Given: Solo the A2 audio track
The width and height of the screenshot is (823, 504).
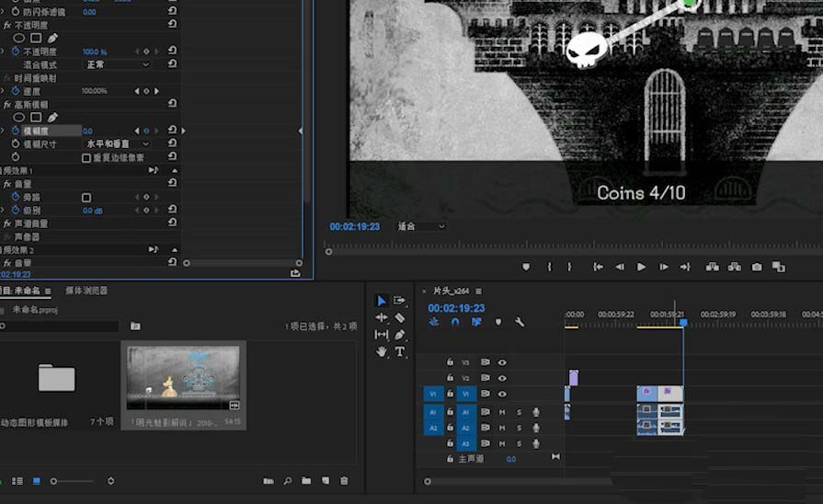Looking at the screenshot, I should point(520,428).
